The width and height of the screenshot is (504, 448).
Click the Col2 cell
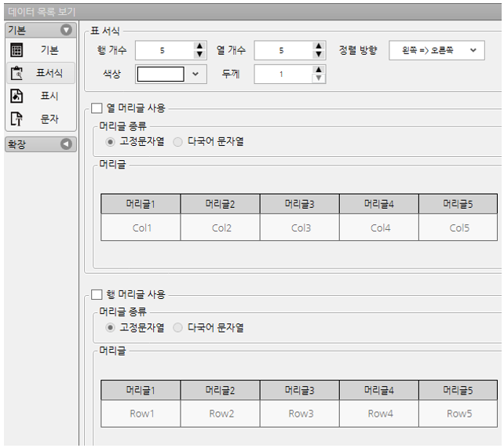pyautogui.click(x=220, y=228)
